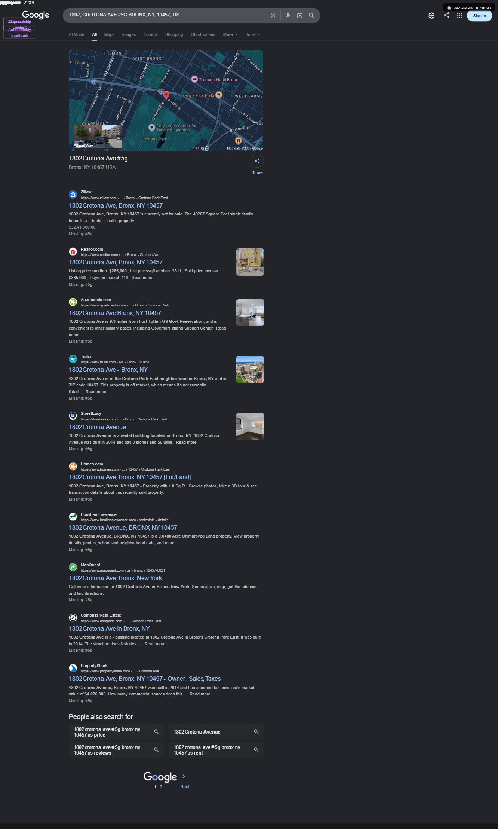Open search by image camera icon
Viewport: 504px width, 829px height.
point(299,15)
